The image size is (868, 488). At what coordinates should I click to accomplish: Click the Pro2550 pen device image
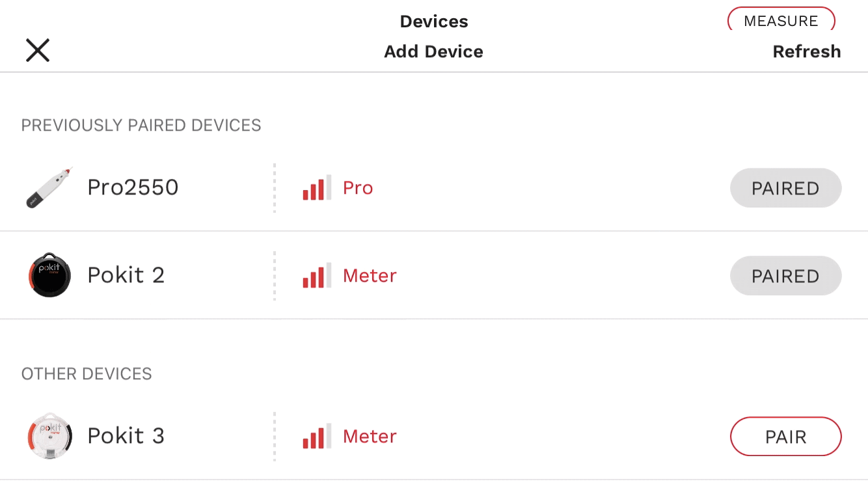[49, 188]
